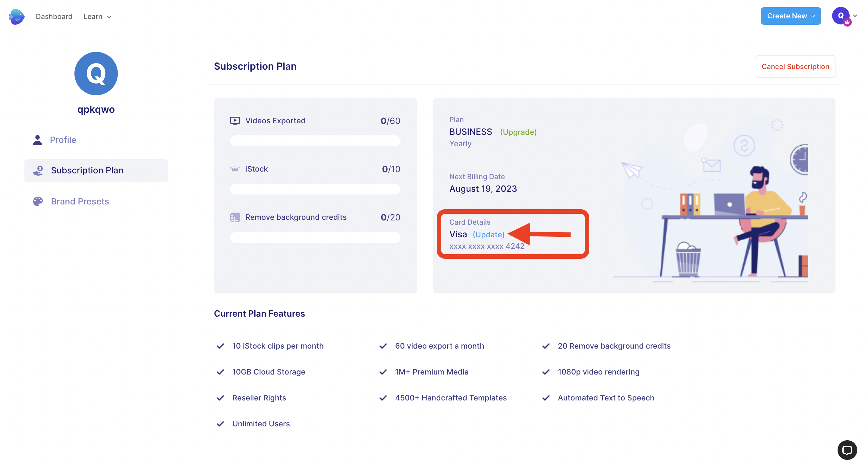
Task: Click the Subscription Plan hand-coin icon
Action: pyautogui.click(x=38, y=171)
